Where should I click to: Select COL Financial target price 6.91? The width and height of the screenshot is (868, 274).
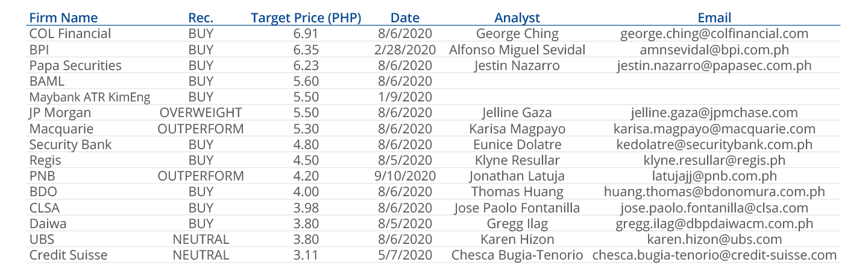(x=306, y=34)
